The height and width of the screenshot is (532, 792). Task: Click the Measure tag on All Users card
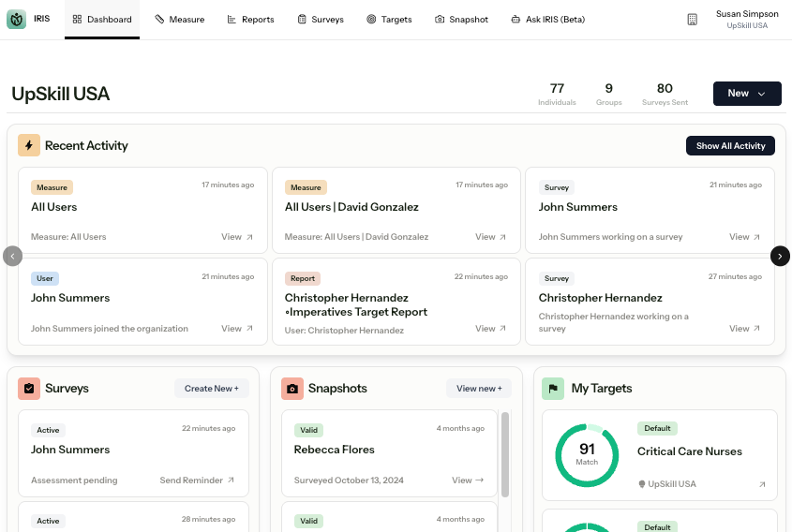(52, 187)
